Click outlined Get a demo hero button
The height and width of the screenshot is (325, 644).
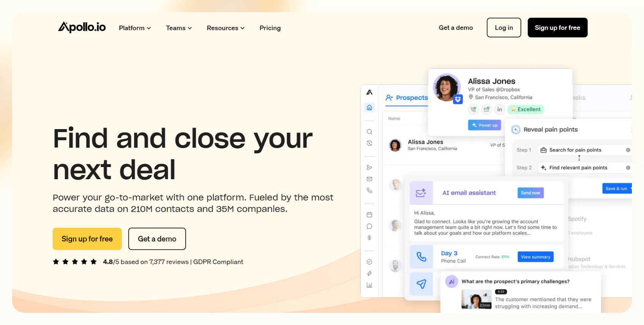click(x=157, y=239)
